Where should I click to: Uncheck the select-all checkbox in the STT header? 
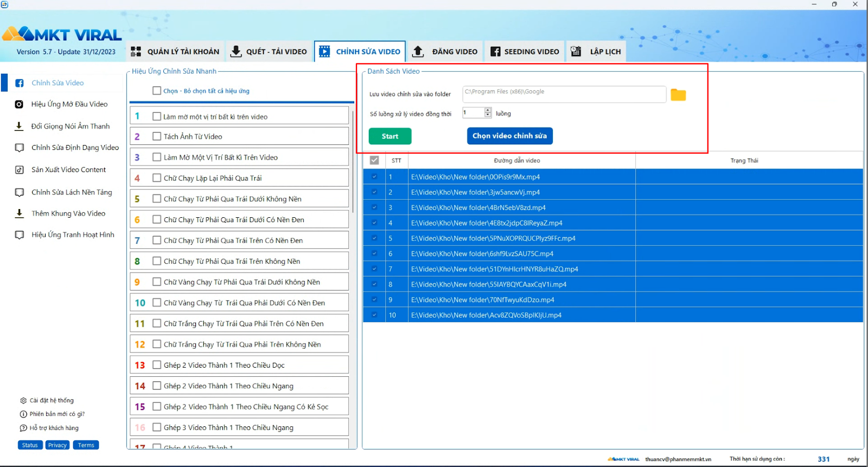pos(374,160)
